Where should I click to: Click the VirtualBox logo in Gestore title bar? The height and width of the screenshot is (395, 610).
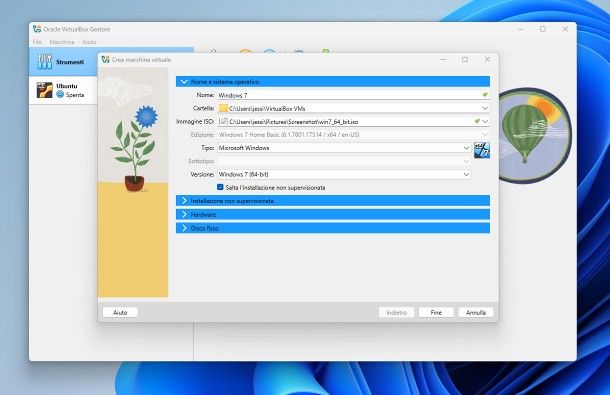click(x=37, y=29)
